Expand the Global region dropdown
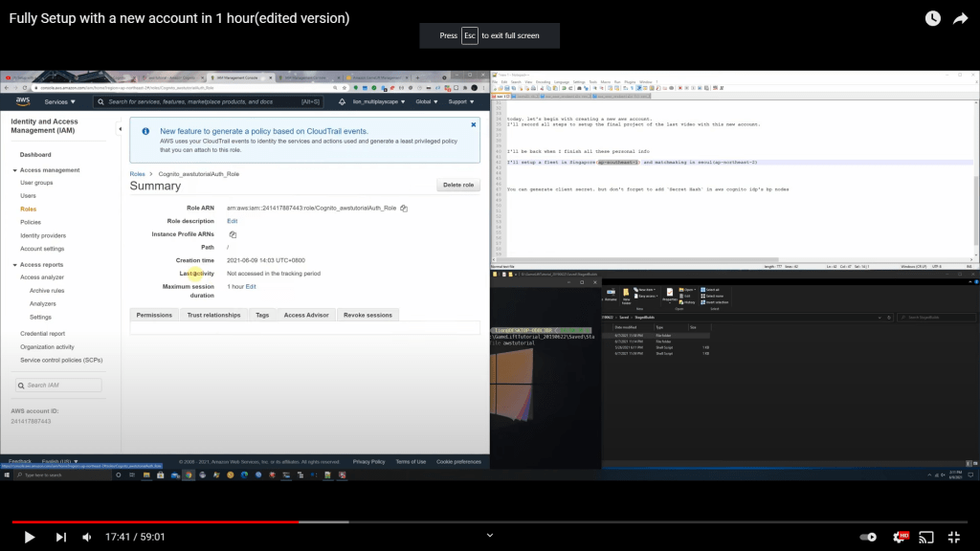The image size is (980, 551). click(427, 101)
